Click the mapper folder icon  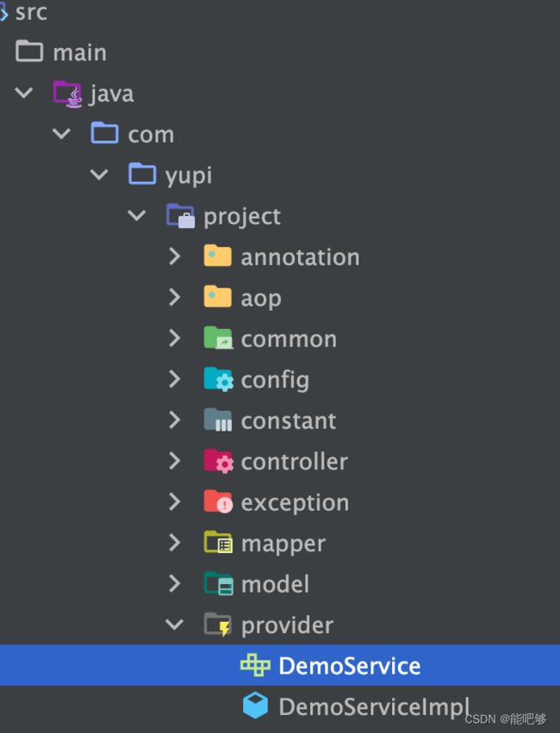218,543
